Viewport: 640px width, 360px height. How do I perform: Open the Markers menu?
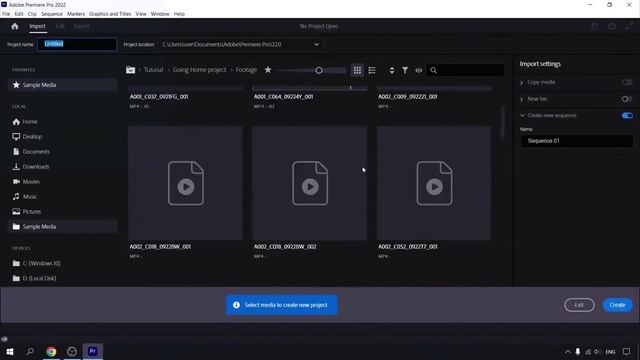point(76,14)
